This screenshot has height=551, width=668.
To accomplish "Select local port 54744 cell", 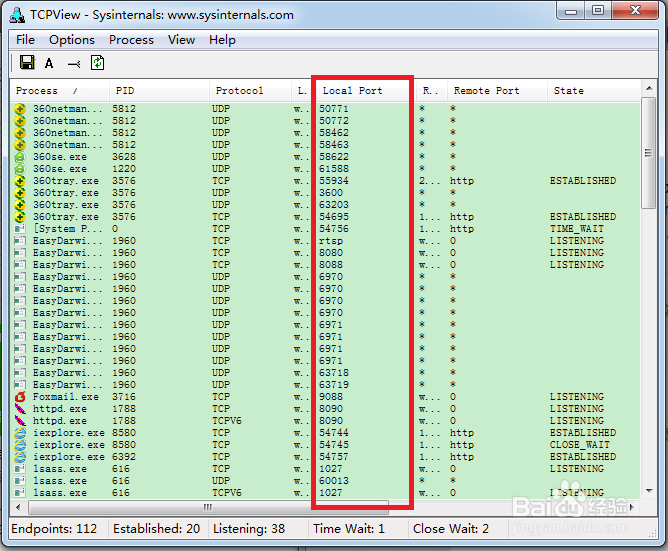I will pyautogui.click(x=334, y=433).
